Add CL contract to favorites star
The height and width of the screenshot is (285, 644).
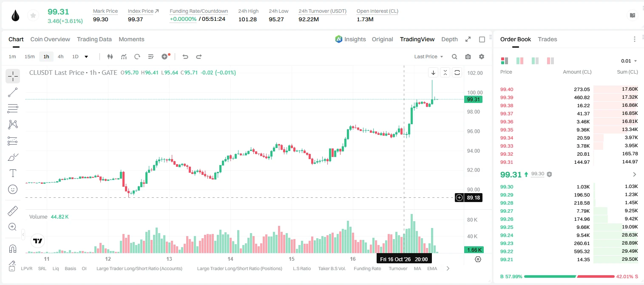(x=32, y=16)
